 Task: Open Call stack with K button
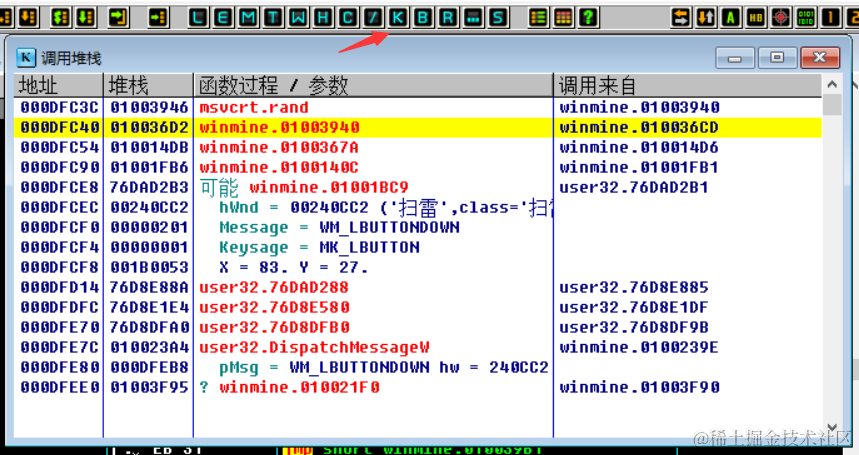[x=398, y=18]
